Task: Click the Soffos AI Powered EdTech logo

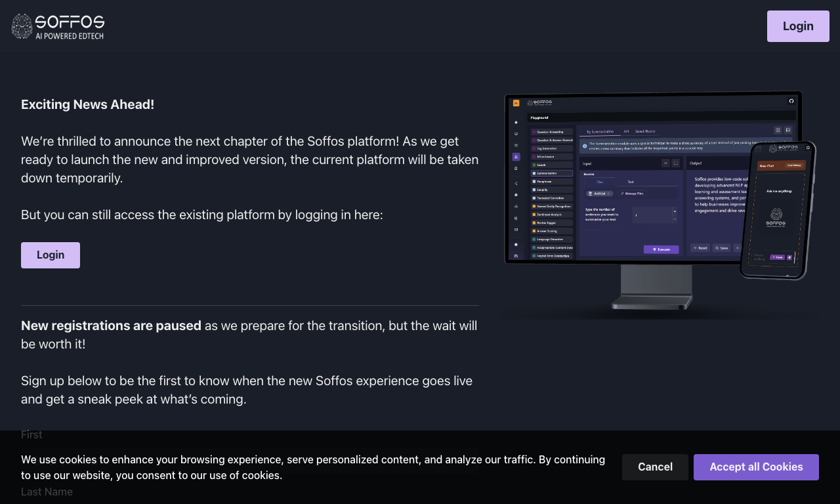Action: [58, 26]
